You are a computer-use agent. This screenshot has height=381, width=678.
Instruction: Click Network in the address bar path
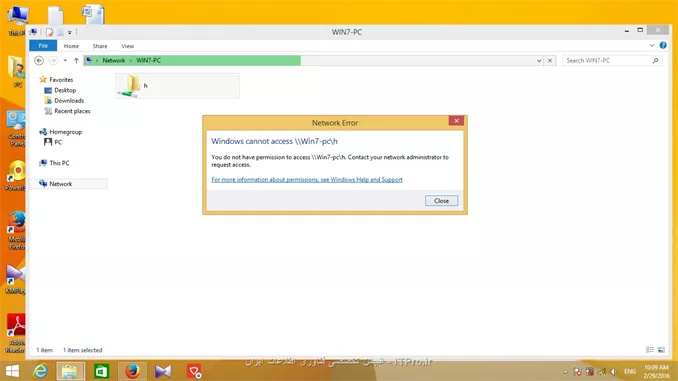pyautogui.click(x=114, y=61)
